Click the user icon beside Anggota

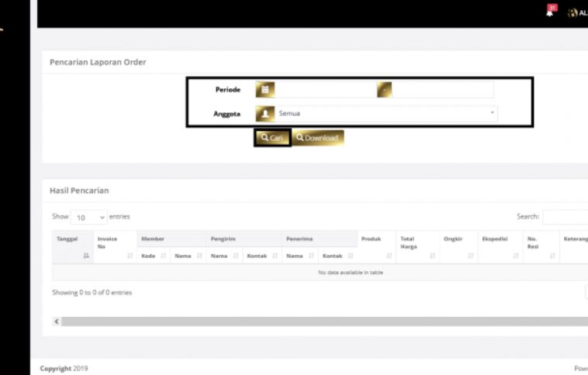tap(265, 114)
